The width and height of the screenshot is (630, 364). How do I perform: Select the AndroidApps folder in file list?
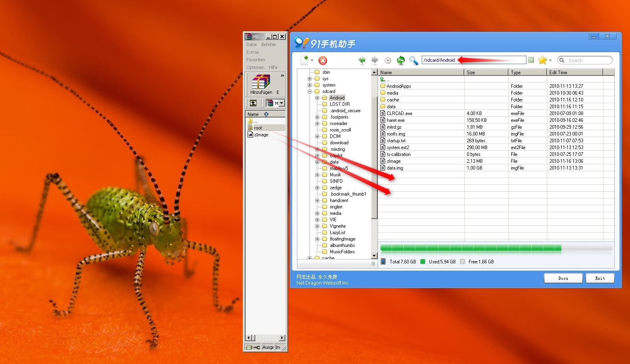(x=399, y=86)
